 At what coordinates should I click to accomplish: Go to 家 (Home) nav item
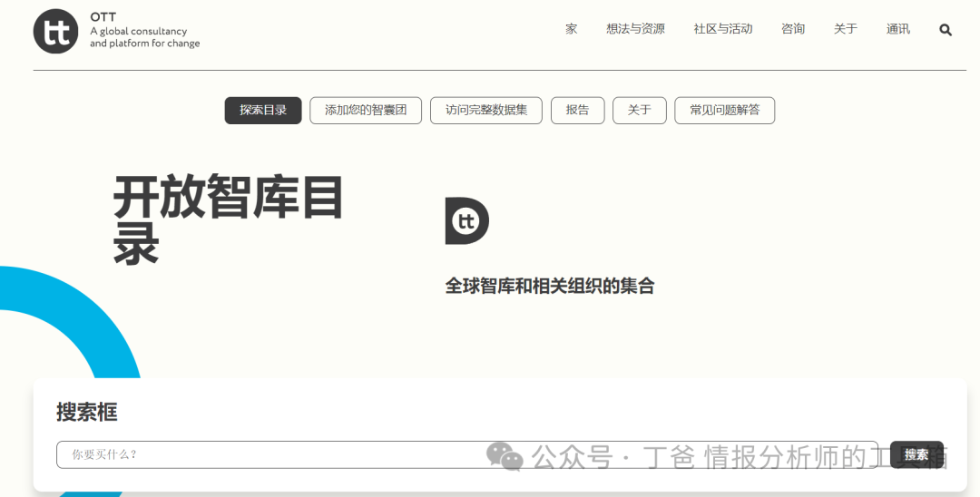click(572, 29)
